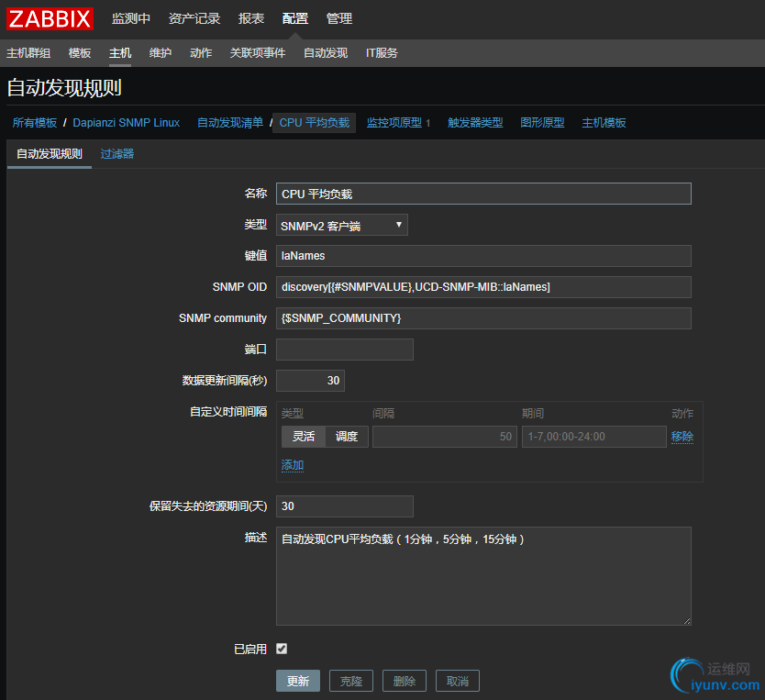Open 所有模板 breadcrumb link

click(x=35, y=122)
